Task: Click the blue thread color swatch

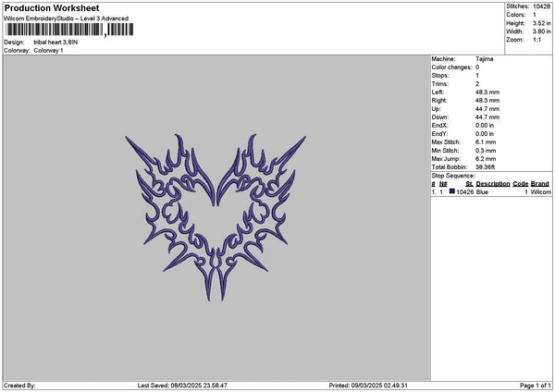Action: click(x=452, y=191)
